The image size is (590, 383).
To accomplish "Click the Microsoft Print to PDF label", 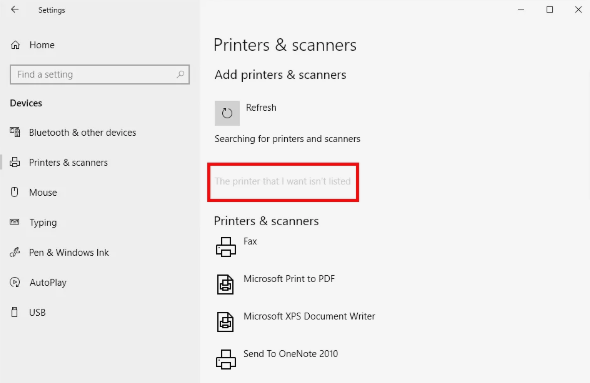I will tap(289, 279).
